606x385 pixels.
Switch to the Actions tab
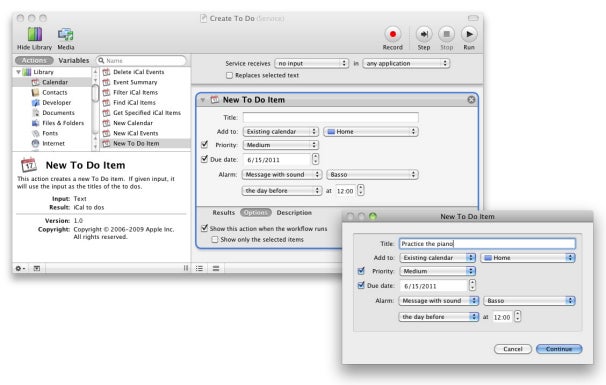pos(34,61)
